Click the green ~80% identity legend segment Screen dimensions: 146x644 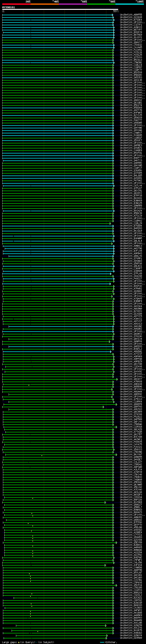point(101,4)
